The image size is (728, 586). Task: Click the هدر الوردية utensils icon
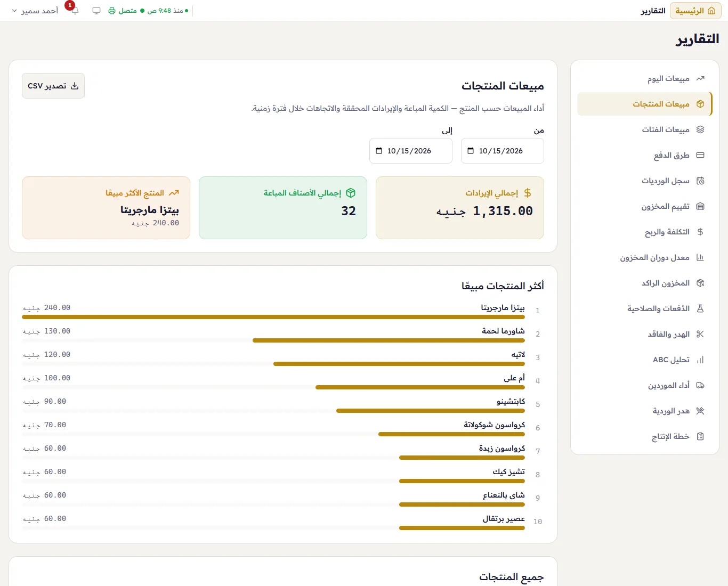coord(700,411)
